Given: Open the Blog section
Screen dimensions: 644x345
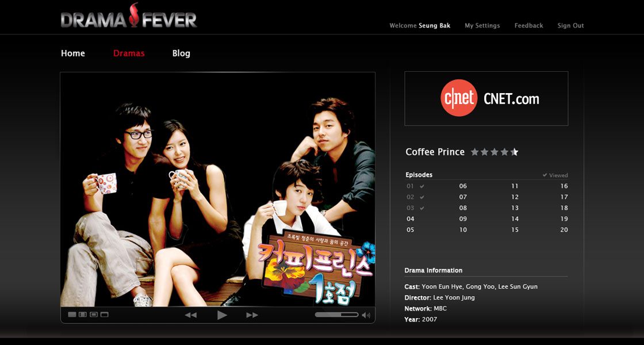Looking at the screenshot, I should tap(181, 53).
